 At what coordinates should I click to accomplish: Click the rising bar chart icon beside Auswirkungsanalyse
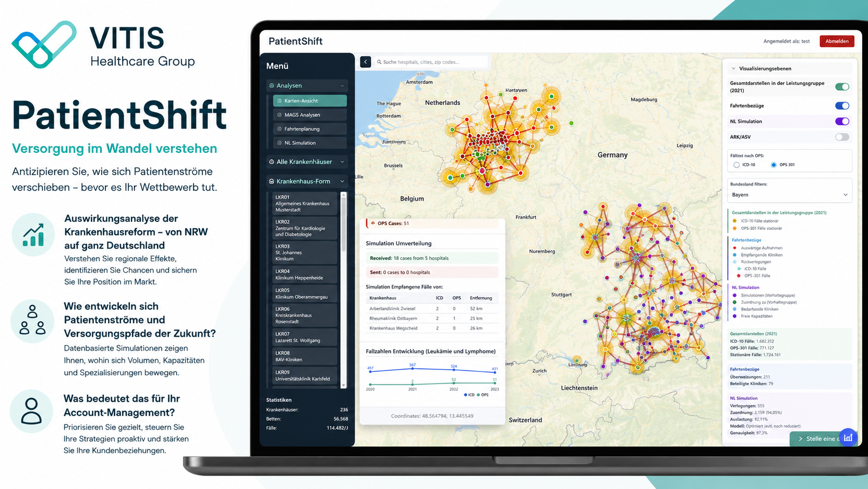[33, 234]
